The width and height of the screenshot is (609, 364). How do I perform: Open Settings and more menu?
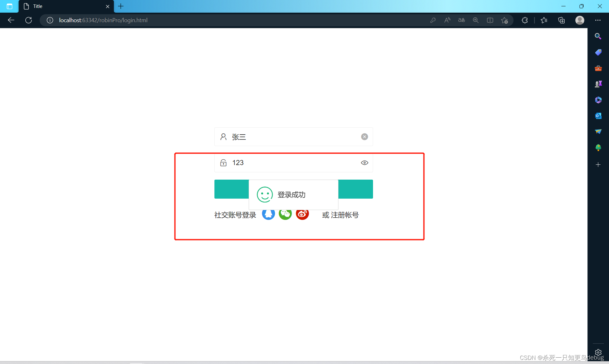[x=598, y=20]
